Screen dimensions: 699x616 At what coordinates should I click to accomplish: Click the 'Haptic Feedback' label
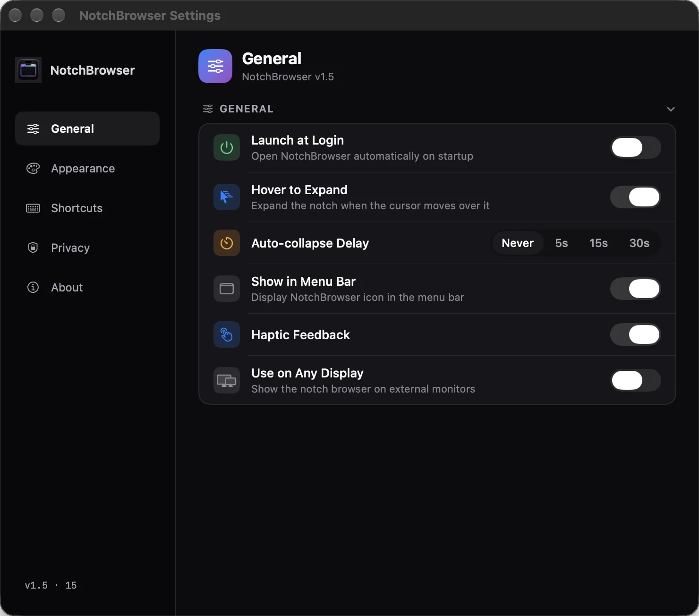click(300, 335)
